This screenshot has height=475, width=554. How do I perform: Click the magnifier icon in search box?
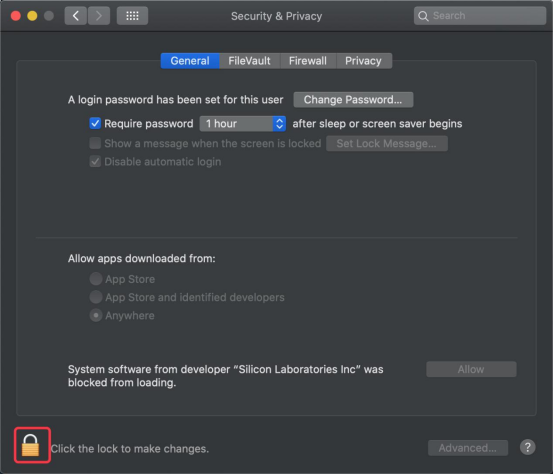click(x=423, y=16)
